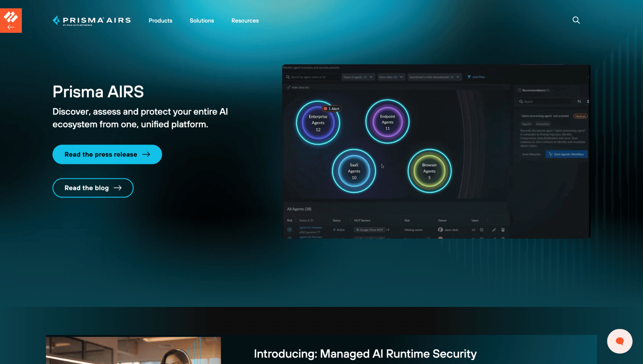Image resolution: width=643 pixels, height=364 pixels.
Task: Click the 1 Alert badge on Enterprise Agents
Action: pyautogui.click(x=331, y=108)
